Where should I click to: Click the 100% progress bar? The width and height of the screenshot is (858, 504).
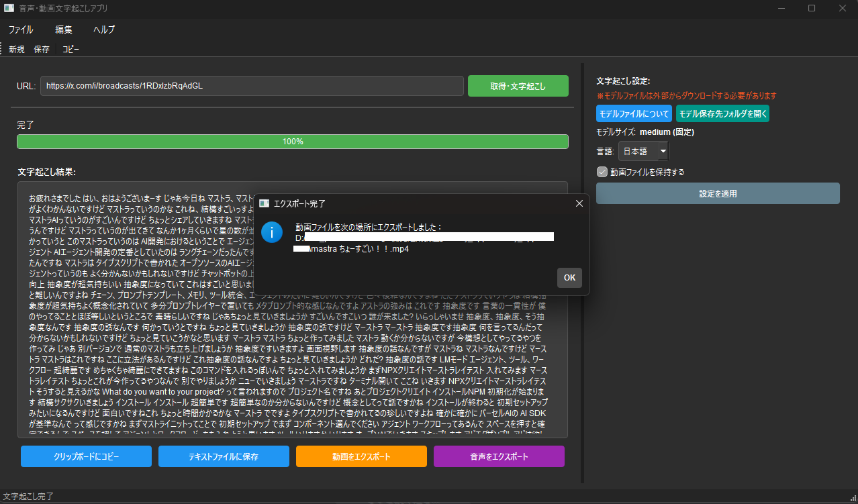[x=293, y=142]
